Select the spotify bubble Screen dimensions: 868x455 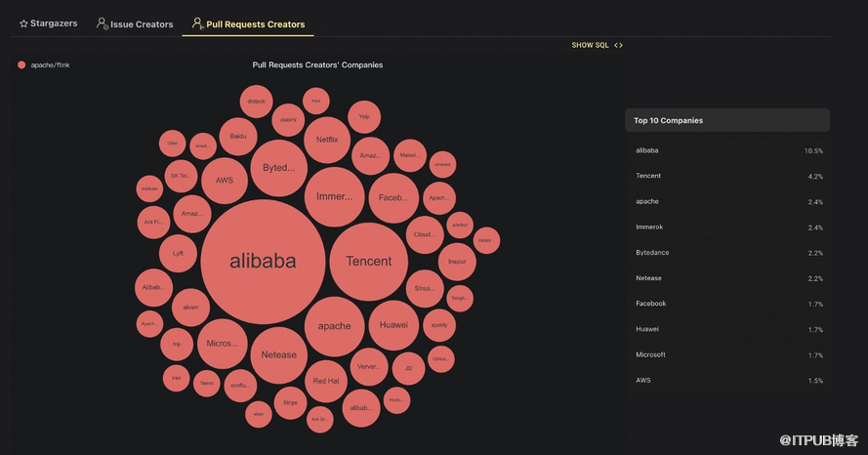click(439, 325)
